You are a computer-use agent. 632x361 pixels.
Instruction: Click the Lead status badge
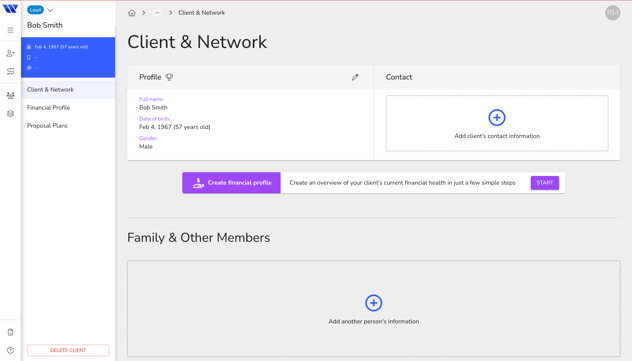[35, 10]
